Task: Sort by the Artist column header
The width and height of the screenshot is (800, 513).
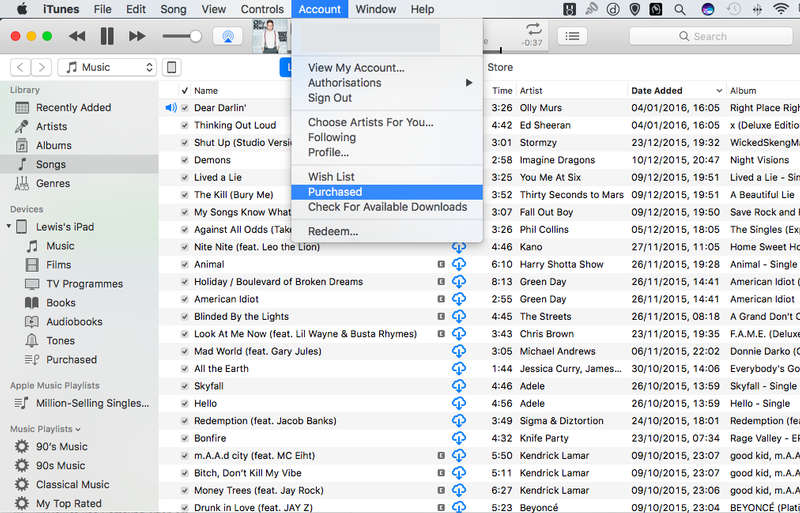Action: (571, 91)
